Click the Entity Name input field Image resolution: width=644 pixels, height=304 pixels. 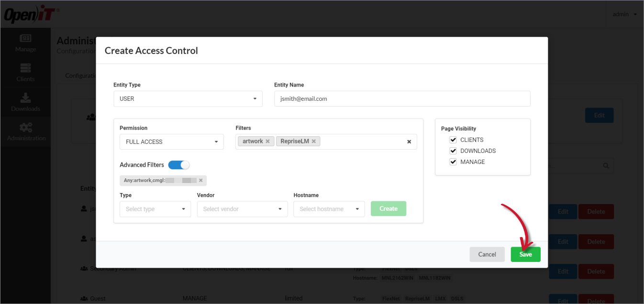coord(402,98)
